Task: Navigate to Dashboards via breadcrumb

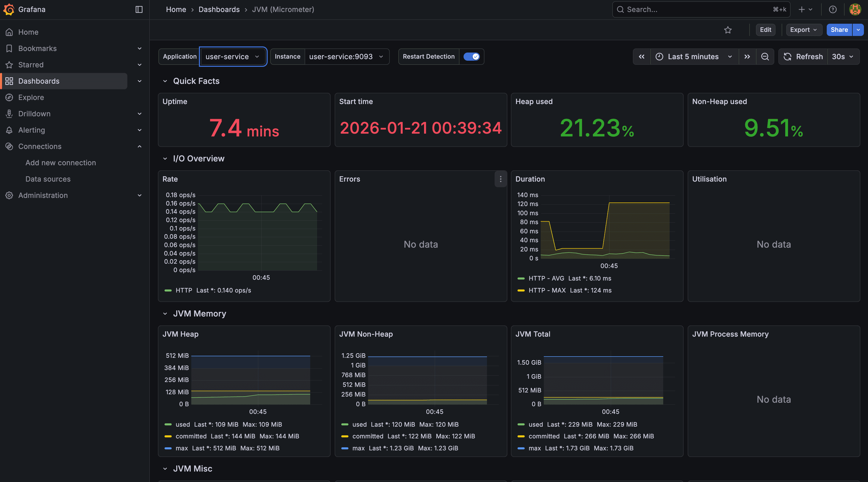Action: coord(219,9)
